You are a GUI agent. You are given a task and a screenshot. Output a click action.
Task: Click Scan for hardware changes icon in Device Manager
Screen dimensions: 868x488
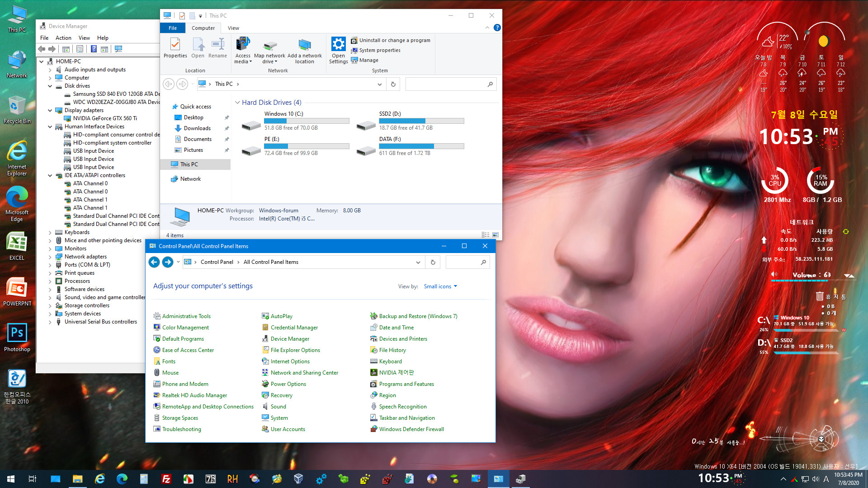(118, 49)
